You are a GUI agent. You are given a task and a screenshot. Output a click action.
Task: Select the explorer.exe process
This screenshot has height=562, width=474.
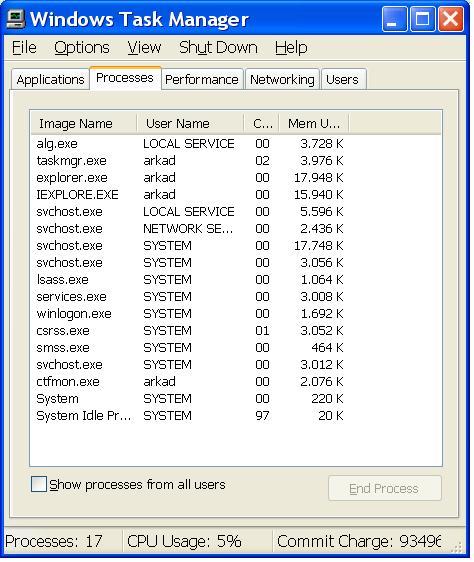tap(189, 178)
